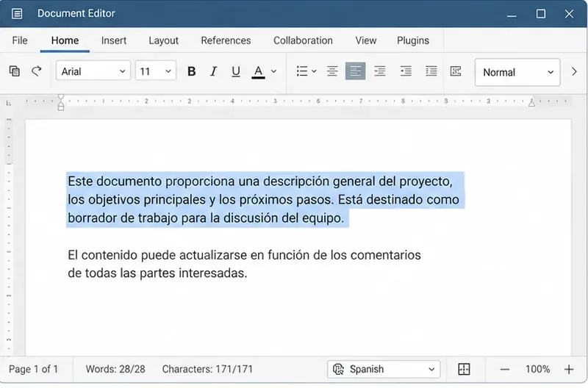Screen dimensions: 588x388
Task: Switch to the Collaboration tab
Action: [x=303, y=40]
